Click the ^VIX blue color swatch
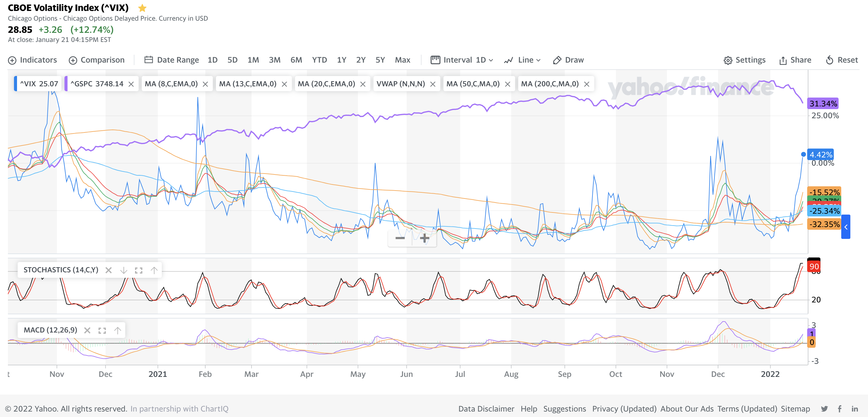The image size is (868, 417). tap(16, 84)
